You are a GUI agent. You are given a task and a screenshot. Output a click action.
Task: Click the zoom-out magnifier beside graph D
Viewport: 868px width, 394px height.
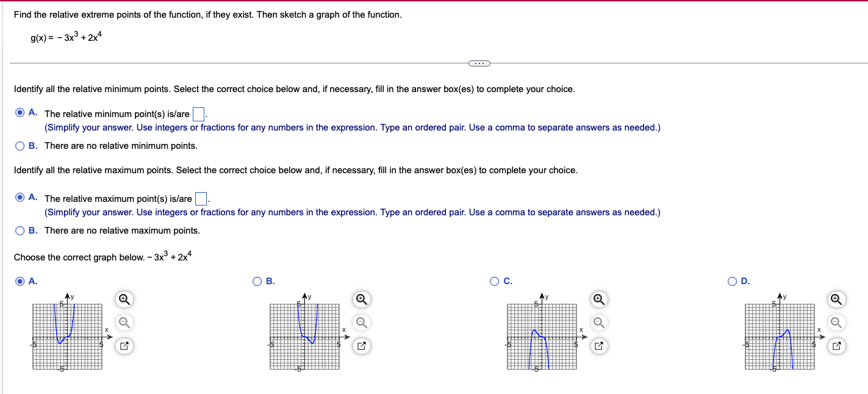tap(836, 321)
